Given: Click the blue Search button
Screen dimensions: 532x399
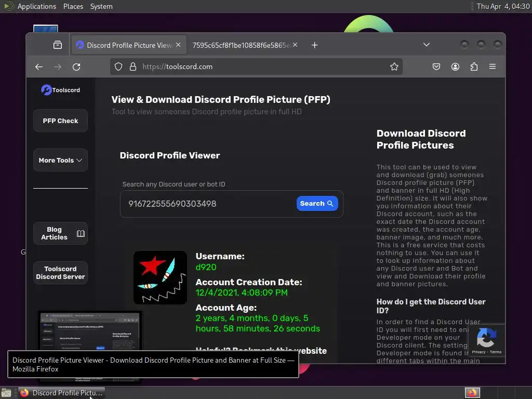Looking at the screenshot, I should tap(317, 204).
